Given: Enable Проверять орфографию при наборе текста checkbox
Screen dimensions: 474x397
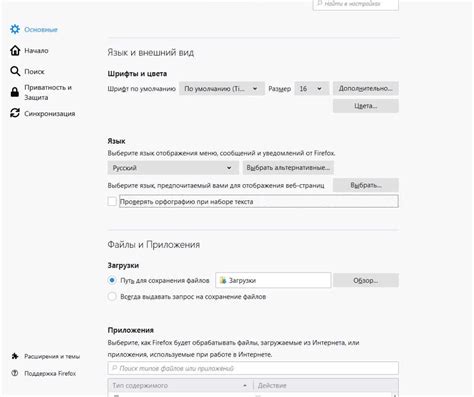Looking at the screenshot, I should (x=112, y=201).
